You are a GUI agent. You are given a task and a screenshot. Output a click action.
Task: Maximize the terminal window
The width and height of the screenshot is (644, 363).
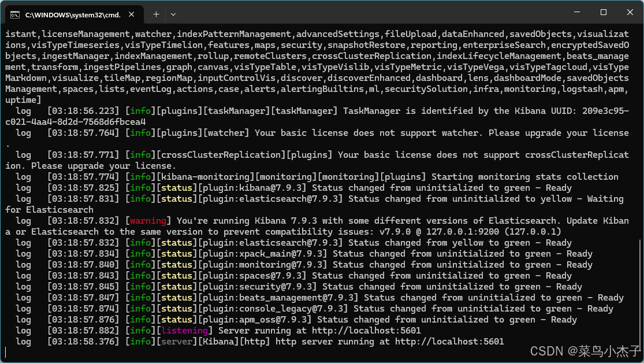click(604, 12)
